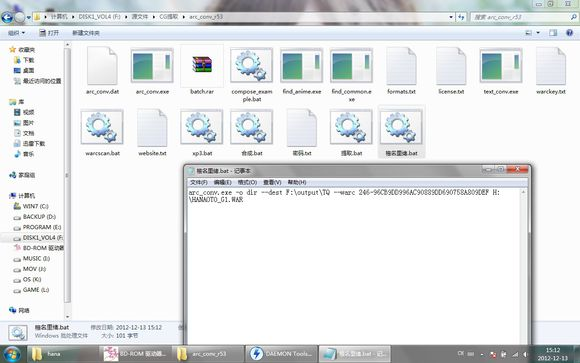Image resolution: width=580 pixels, height=363 pixels.
Task: Click DISK1_VOL4 (F:) in the address breadcrumb
Action: pyautogui.click(x=99, y=17)
